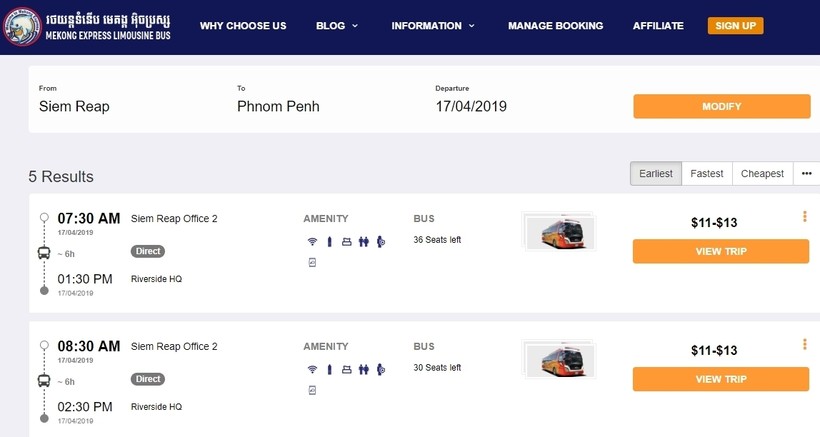
Task: Click the restroom amenity icon on 08:30 AM trip
Action: point(363,369)
